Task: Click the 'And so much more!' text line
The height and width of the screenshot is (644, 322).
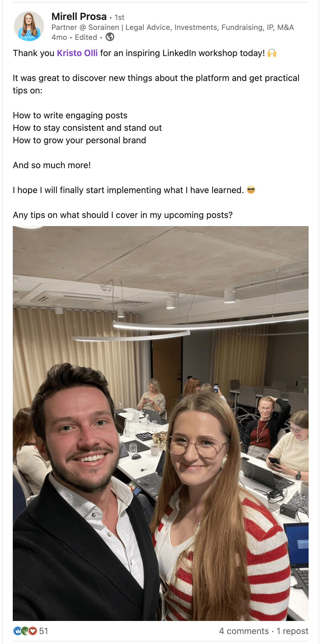Action: 52,165
